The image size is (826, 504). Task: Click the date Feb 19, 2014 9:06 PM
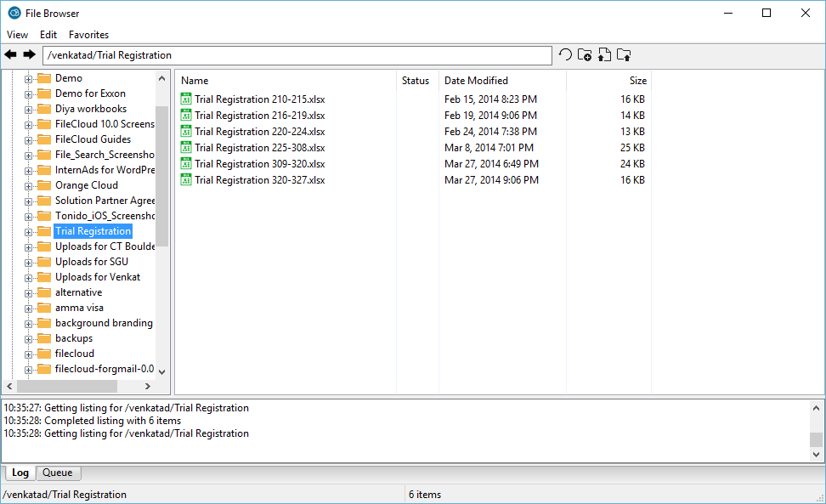coord(490,116)
